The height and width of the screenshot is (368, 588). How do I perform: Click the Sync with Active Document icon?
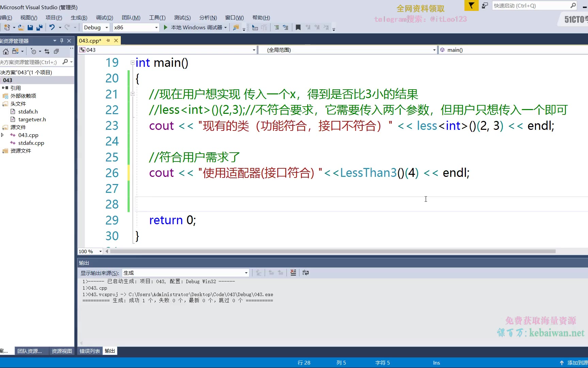47,51
